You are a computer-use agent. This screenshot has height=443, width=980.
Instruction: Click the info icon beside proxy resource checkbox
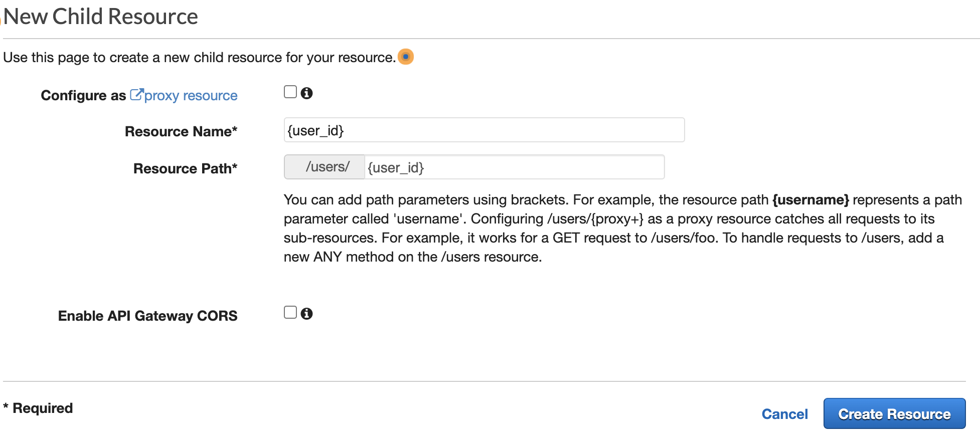tap(307, 92)
